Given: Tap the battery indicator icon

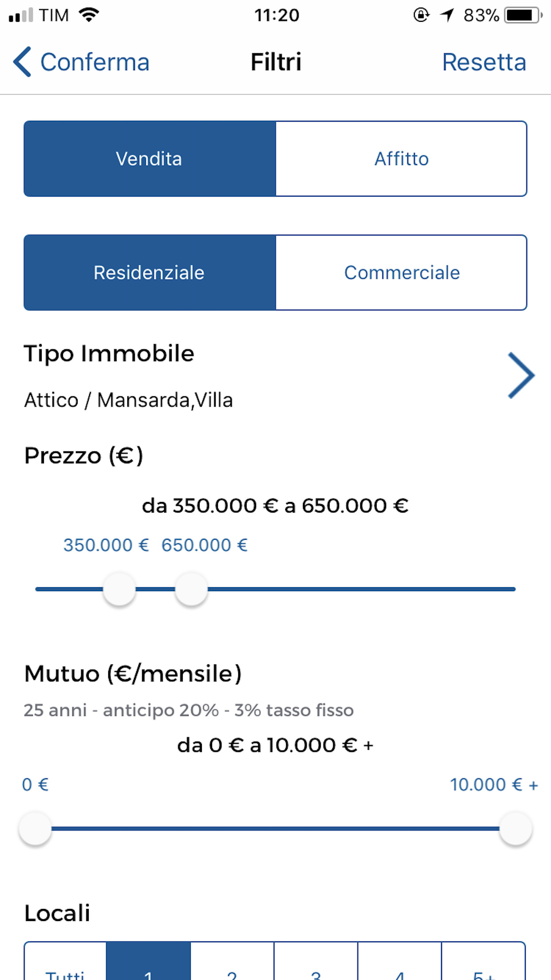Looking at the screenshot, I should coord(523,15).
